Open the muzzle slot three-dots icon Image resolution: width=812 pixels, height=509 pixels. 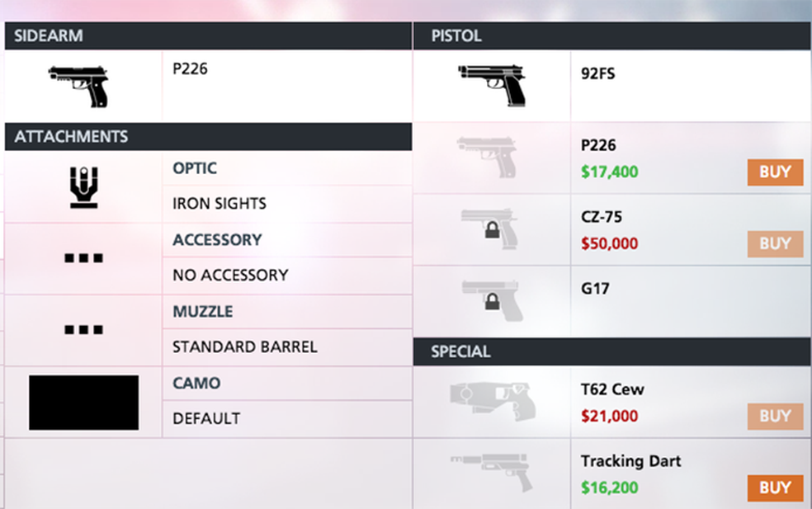(83, 330)
